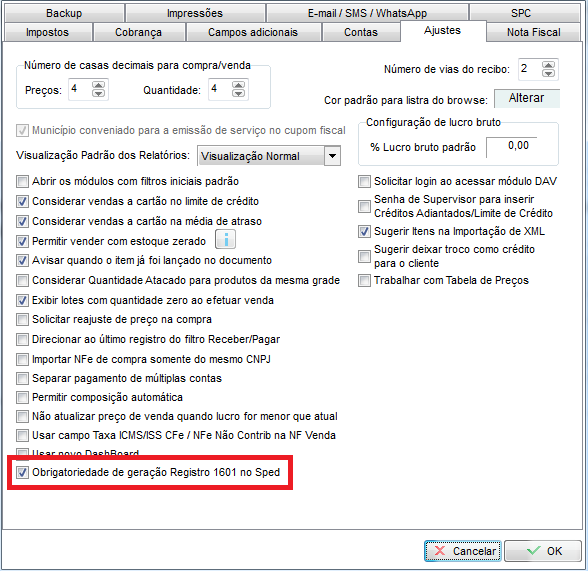Enable Trabalhar com Tabela de Preços
The image size is (588, 571).
click(364, 280)
